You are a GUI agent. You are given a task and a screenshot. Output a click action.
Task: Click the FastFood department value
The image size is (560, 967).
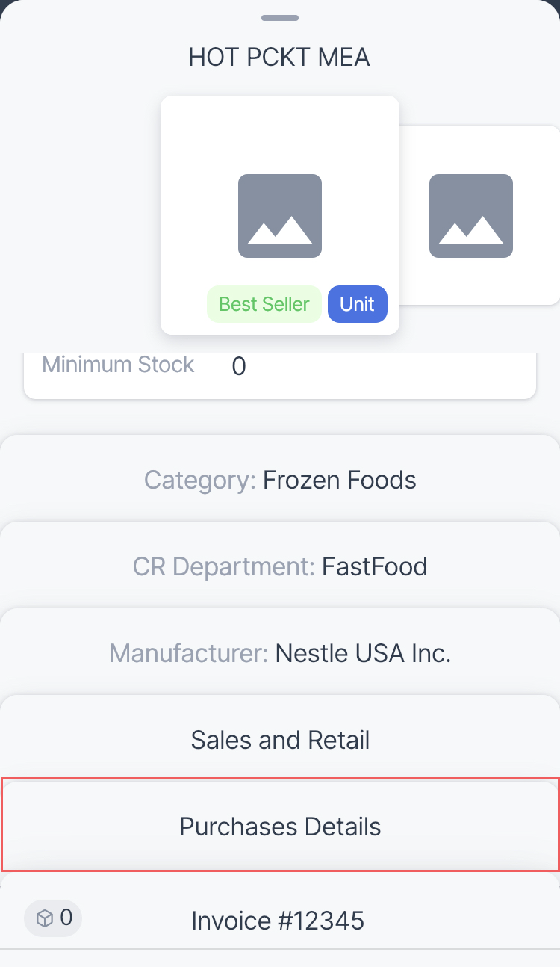[375, 566]
